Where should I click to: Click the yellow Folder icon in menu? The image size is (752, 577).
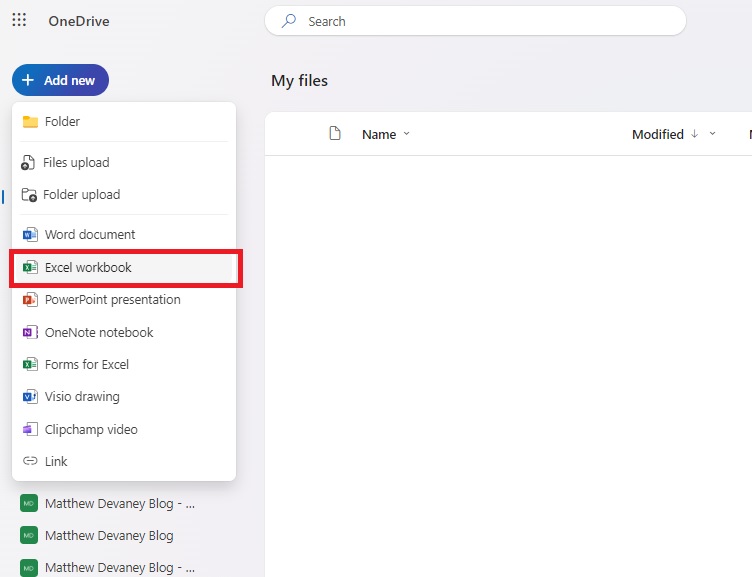coord(30,122)
